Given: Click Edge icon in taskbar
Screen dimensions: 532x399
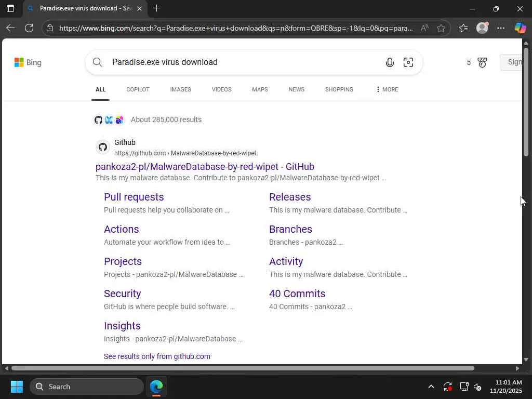Looking at the screenshot, I should pyautogui.click(x=156, y=387).
